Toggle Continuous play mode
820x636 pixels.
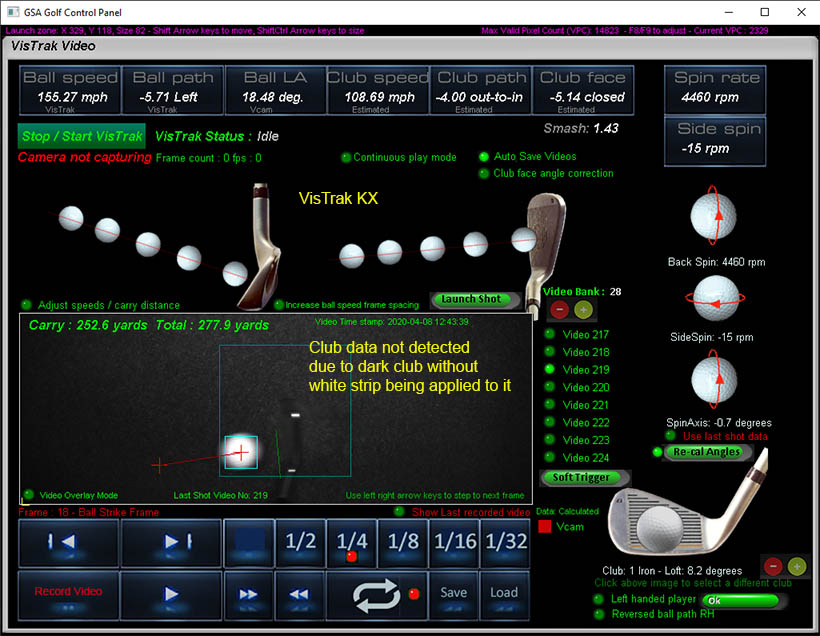346,157
